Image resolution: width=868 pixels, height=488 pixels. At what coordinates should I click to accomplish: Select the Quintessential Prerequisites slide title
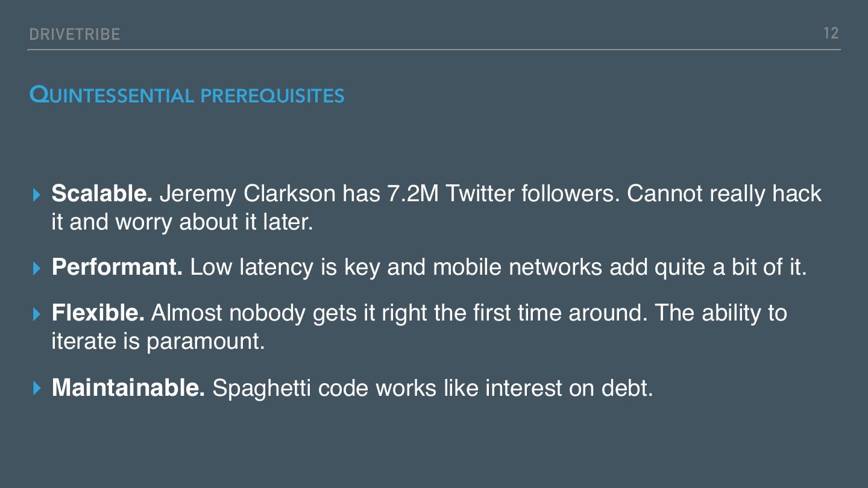[187, 95]
